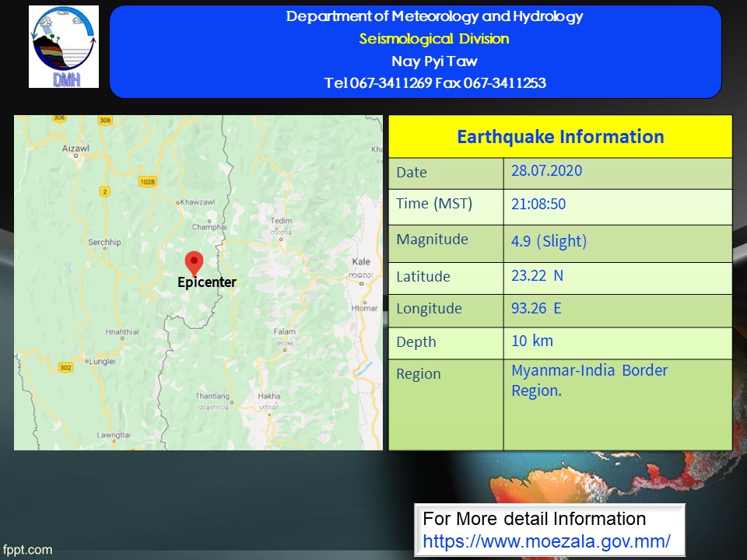This screenshot has height=560, width=747.
Task: Pick the Lunglei label on the map
Action: click(x=102, y=362)
